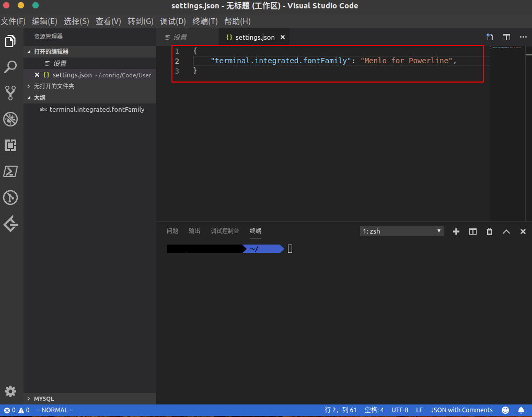Change the LF end-of-line sequence
This screenshot has height=417, width=532.
(419, 410)
